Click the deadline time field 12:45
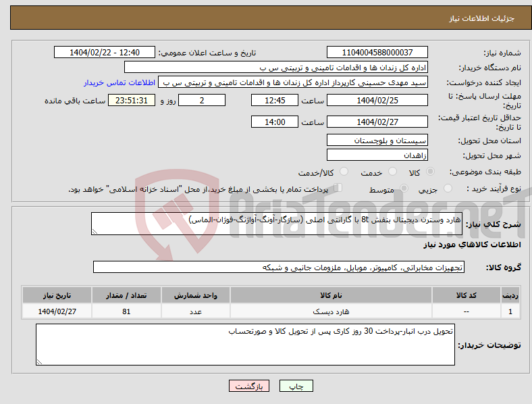This screenshot has width=532, height=404. coord(275,100)
